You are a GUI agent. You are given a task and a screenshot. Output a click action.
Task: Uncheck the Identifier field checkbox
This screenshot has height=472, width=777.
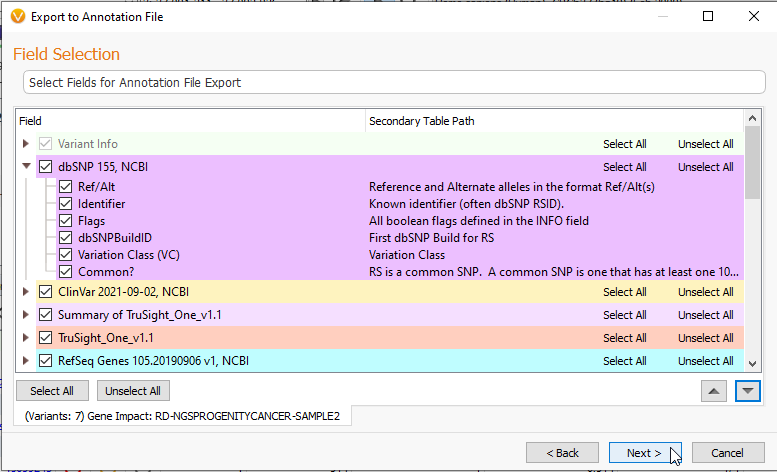point(65,204)
